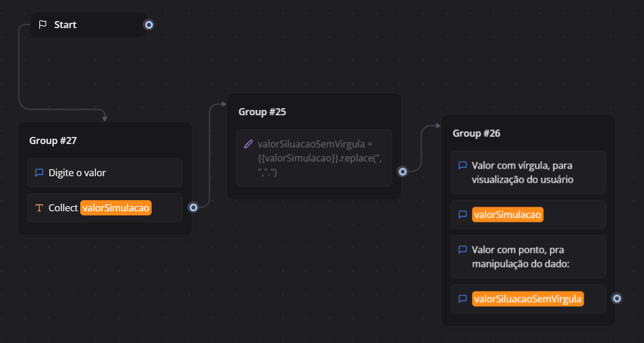Click the flag icon on Start node

click(x=42, y=25)
